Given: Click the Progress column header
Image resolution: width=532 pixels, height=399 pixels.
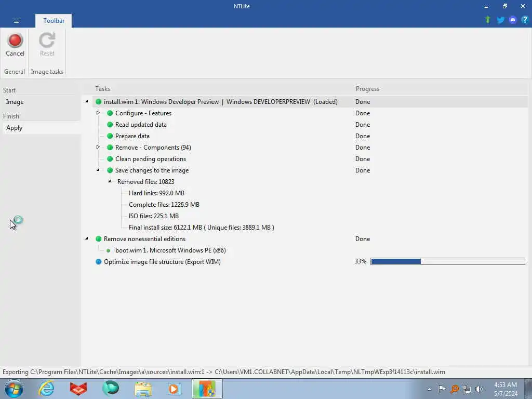Looking at the screenshot, I should (367, 88).
